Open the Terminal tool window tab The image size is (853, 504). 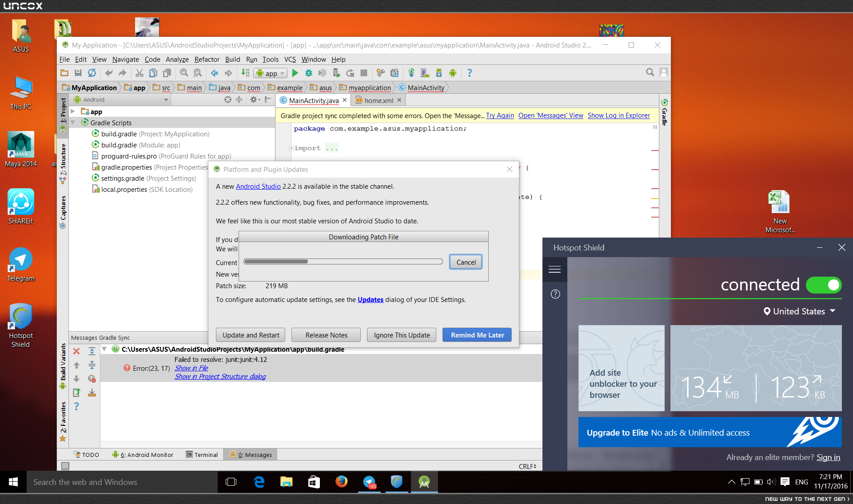pos(202,455)
